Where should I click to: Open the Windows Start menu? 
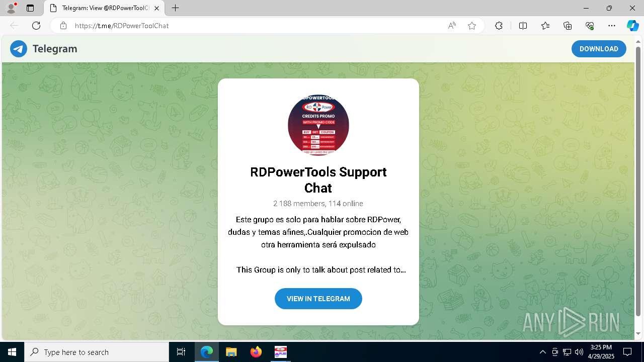pos(12,352)
